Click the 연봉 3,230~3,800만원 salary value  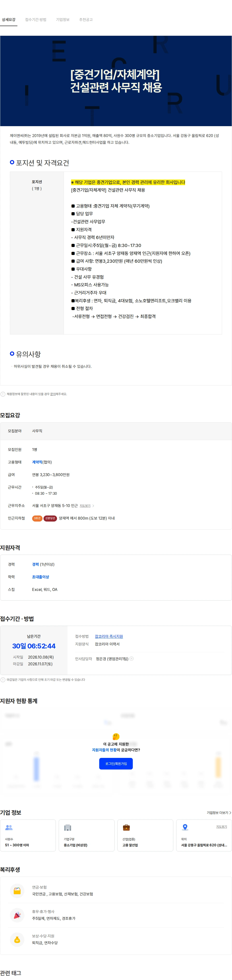point(51,475)
